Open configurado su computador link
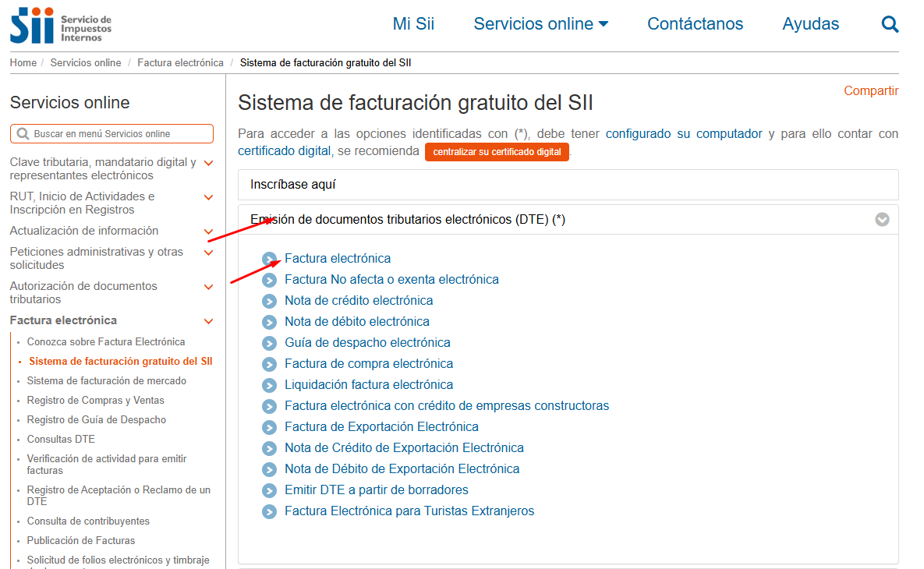This screenshot has height=569, width=924. 684,134
